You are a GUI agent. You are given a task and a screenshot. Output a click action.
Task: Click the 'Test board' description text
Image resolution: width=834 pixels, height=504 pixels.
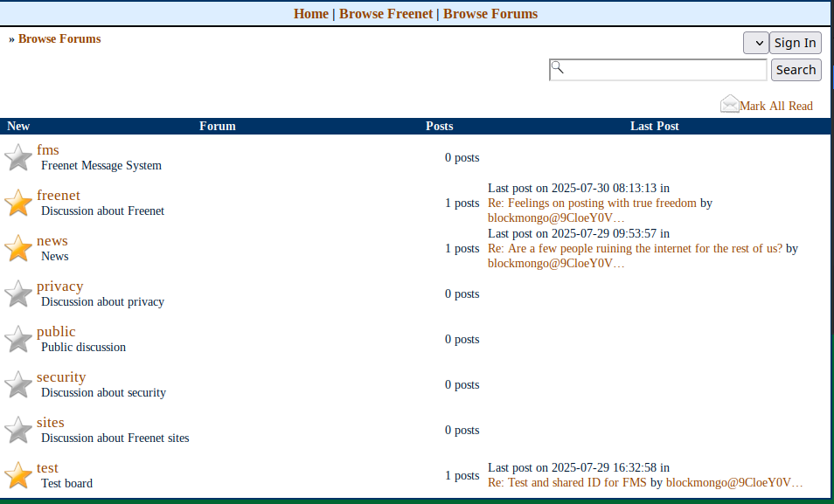point(67,483)
